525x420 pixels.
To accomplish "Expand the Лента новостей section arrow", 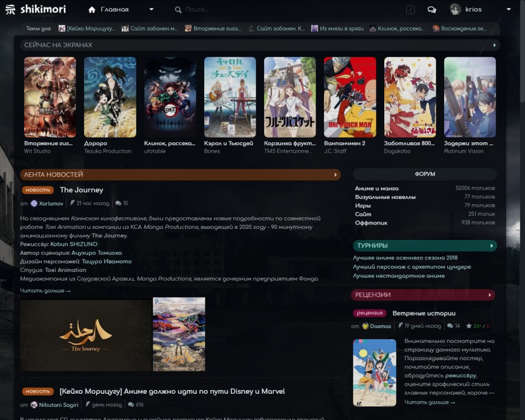I will pos(335,175).
